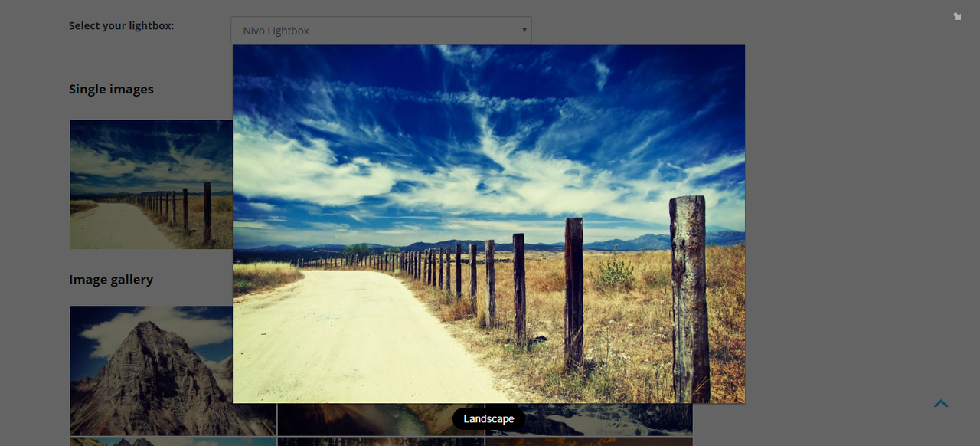This screenshot has height=446, width=980.
Task: Click the scroll-to-top chevron icon
Action: (941, 404)
